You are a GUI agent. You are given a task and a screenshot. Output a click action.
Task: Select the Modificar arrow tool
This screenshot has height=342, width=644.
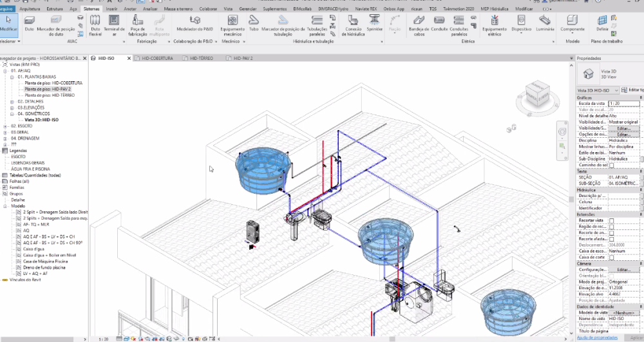click(x=8, y=24)
